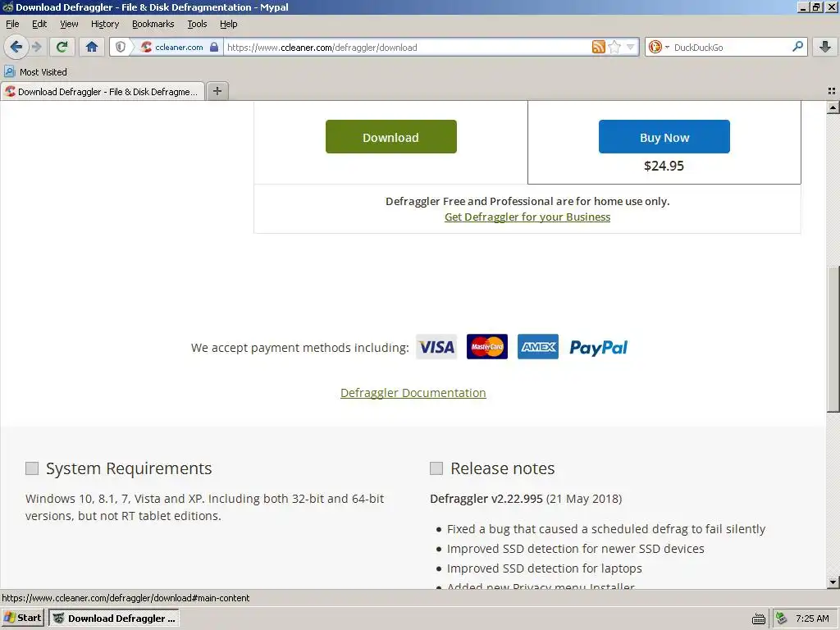
Task: Open a new tab with plus button
Action: coord(217,91)
